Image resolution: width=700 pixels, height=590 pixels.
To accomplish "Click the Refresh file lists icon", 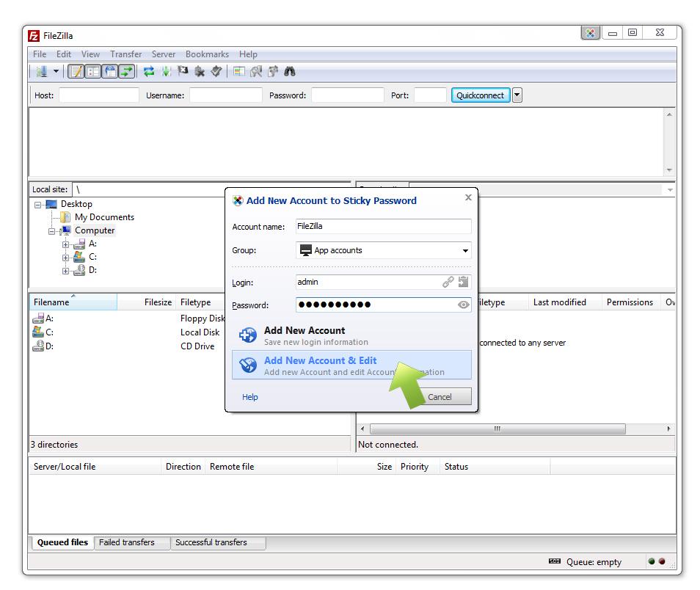I will point(149,71).
